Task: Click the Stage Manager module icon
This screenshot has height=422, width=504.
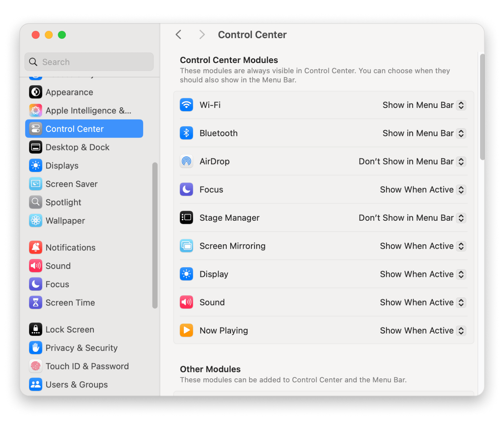Action: [186, 218]
